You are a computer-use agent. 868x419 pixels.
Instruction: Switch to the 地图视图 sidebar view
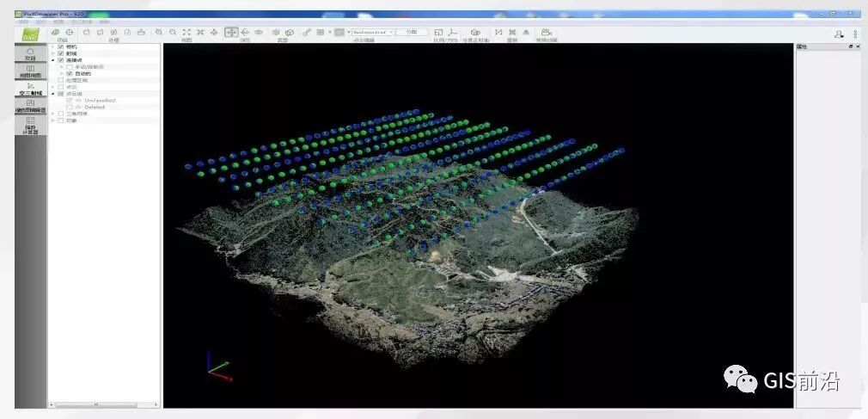30,71
